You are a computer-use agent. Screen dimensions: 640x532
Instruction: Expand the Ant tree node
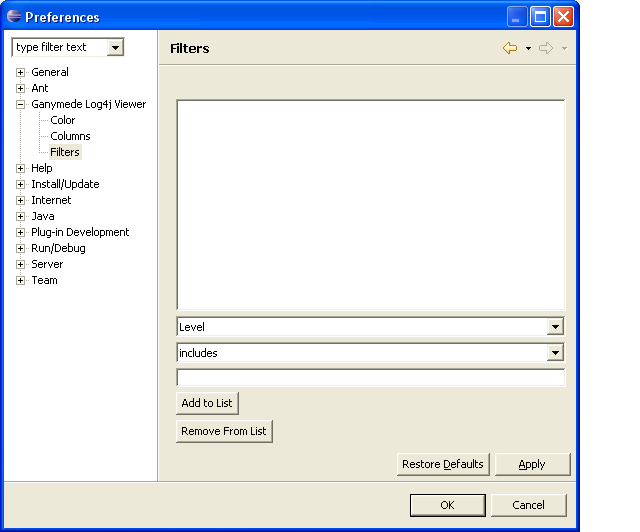[x=20, y=89]
